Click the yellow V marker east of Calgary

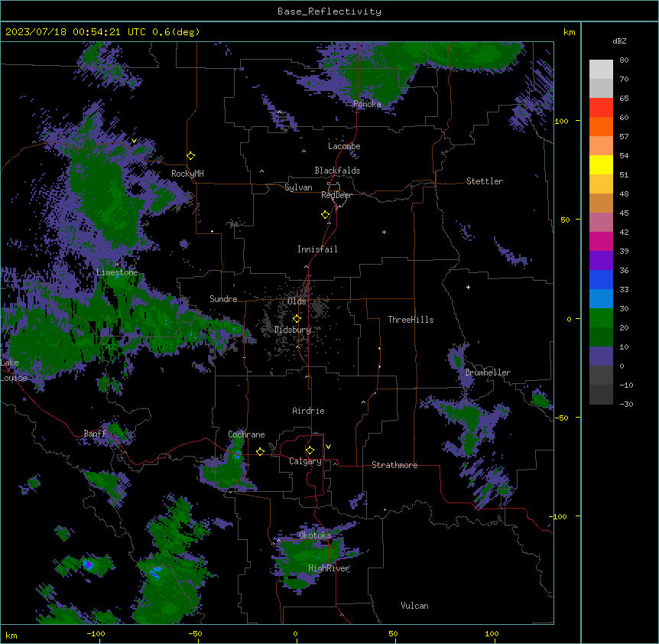[328, 447]
